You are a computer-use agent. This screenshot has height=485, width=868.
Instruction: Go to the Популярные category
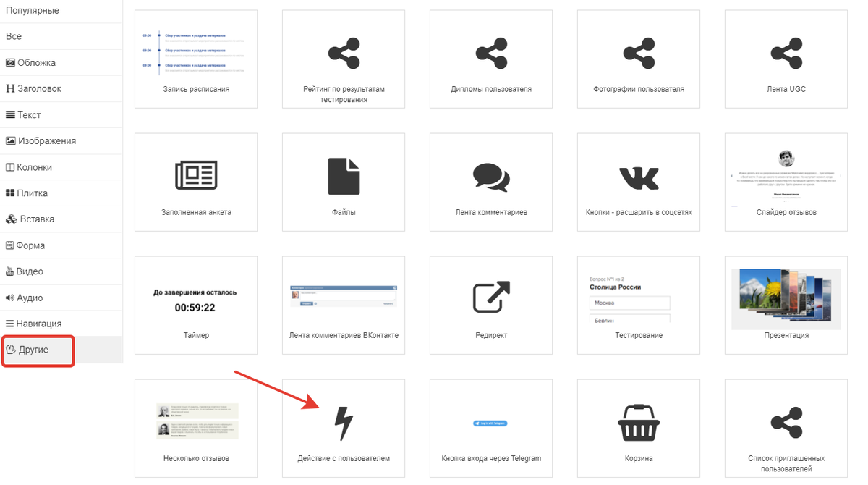click(x=33, y=11)
